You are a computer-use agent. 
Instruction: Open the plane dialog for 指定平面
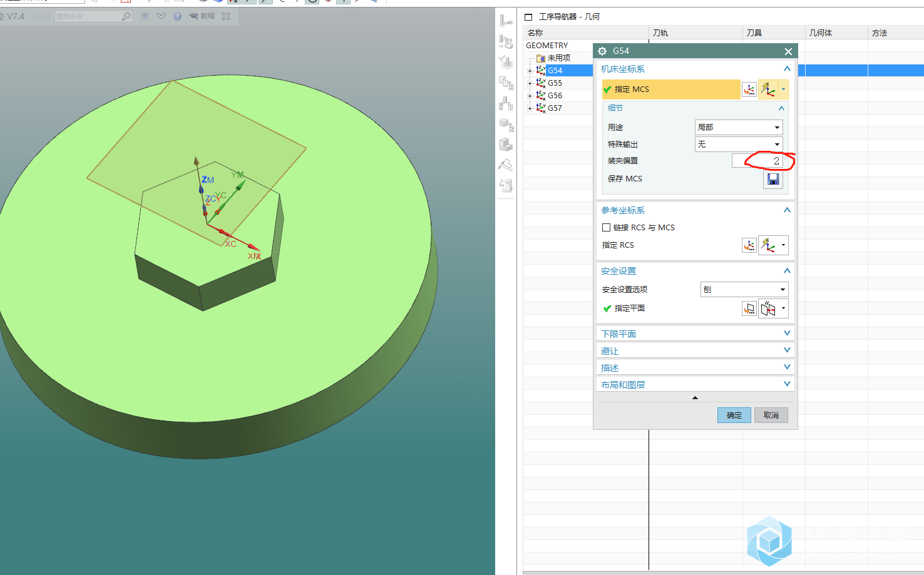point(749,308)
